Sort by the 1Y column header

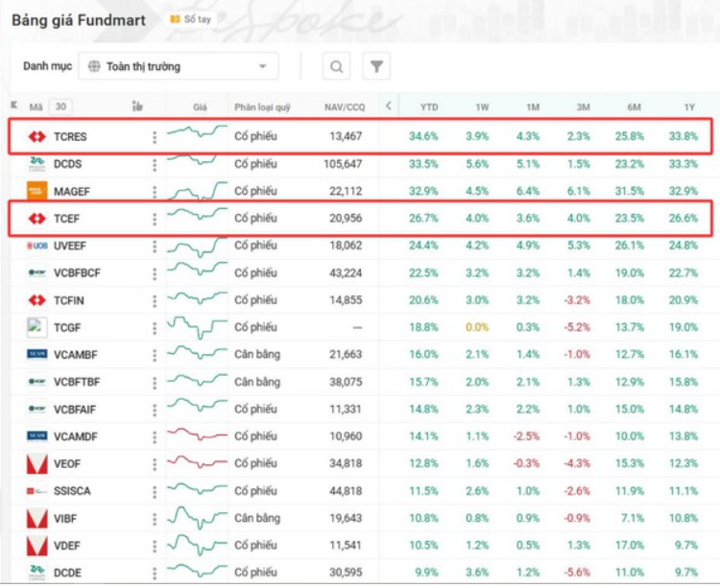(689, 106)
